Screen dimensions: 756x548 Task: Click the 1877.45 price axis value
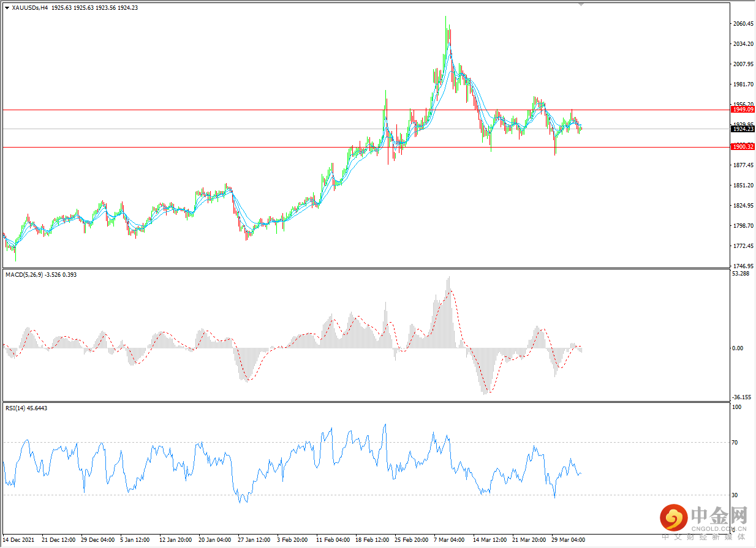coord(744,165)
